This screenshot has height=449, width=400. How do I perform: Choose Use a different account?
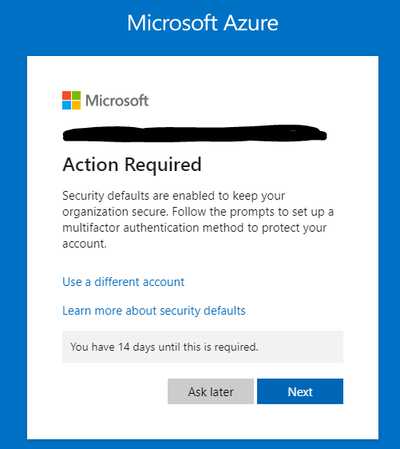[x=123, y=282]
